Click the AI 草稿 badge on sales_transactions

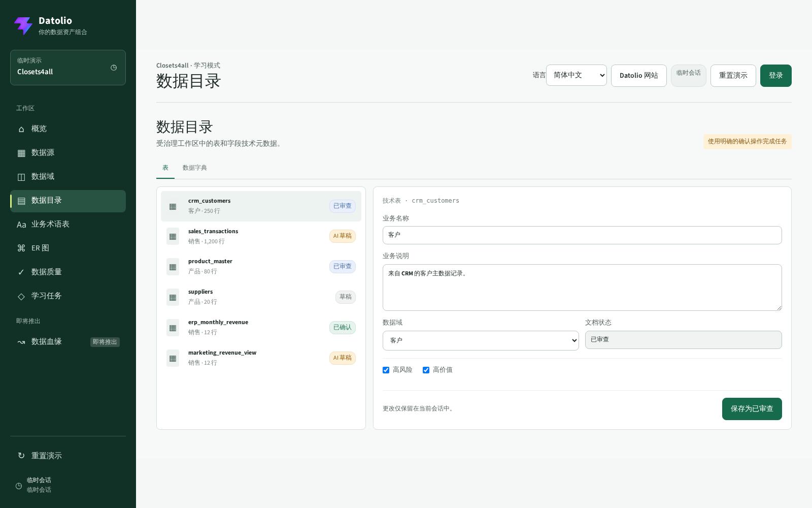click(x=343, y=236)
